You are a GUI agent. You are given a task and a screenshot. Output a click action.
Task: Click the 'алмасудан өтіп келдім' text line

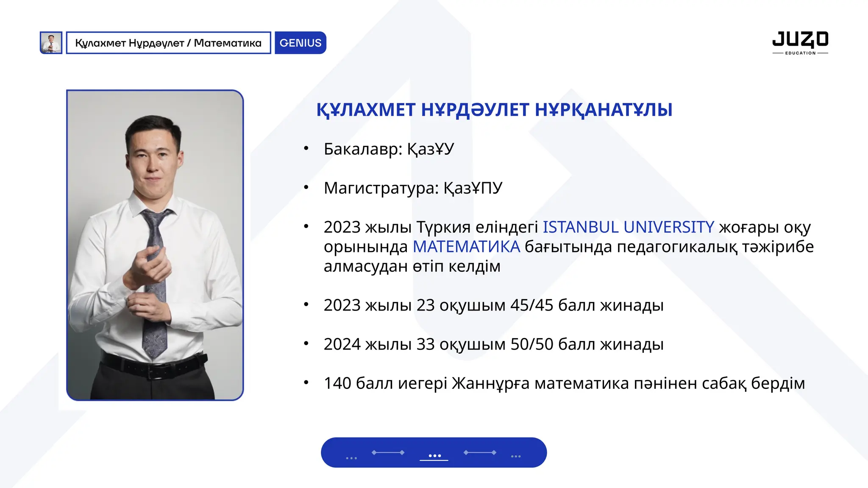point(412,266)
